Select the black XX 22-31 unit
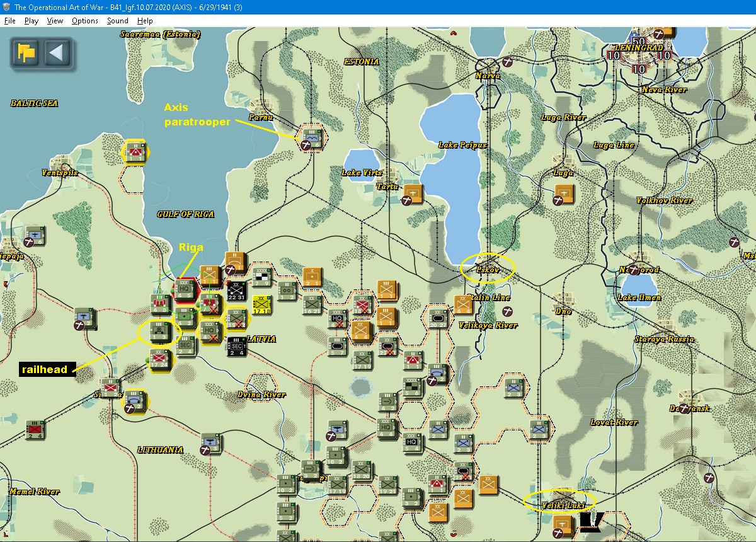The image size is (756, 542). [x=236, y=290]
